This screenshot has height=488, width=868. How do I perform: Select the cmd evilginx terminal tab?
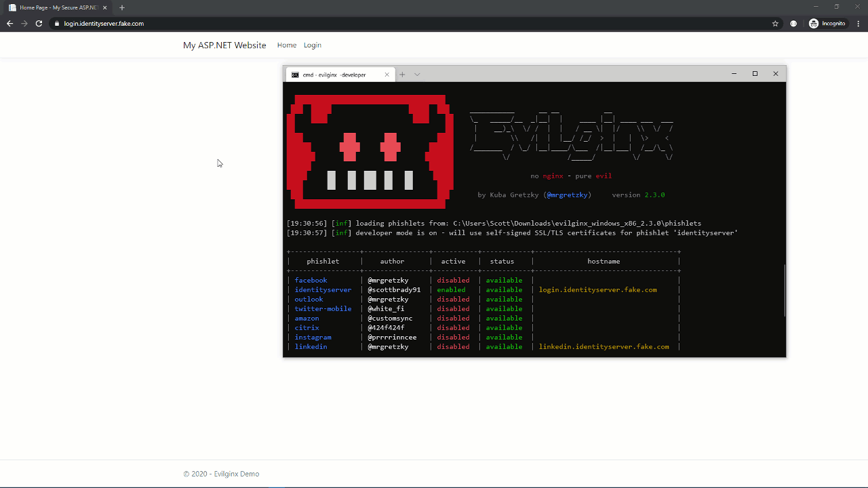coord(340,75)
